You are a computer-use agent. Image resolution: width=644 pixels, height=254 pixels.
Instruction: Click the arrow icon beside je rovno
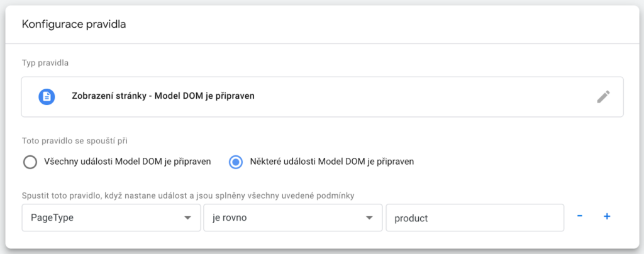(x=369, y=218)
